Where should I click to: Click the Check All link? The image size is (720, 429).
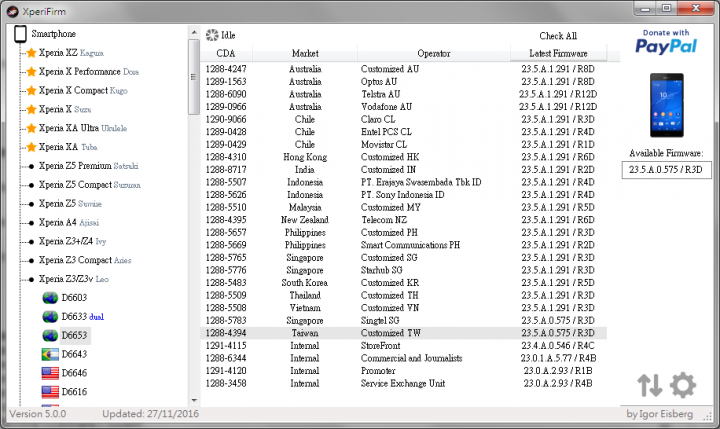pyautogui.click(x=558, y=36)
